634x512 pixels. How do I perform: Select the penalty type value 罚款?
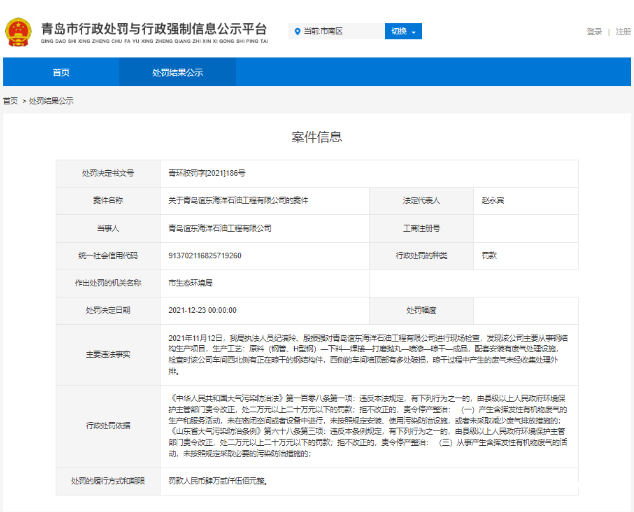(489, 256)
